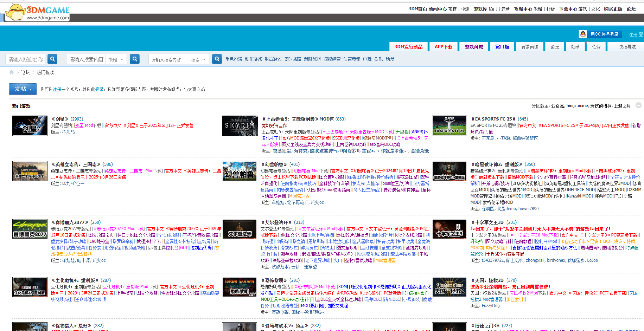Open the 攻略 search type dropdown
The width and height of the screenshot is (644, 331).
click(116, 59)
